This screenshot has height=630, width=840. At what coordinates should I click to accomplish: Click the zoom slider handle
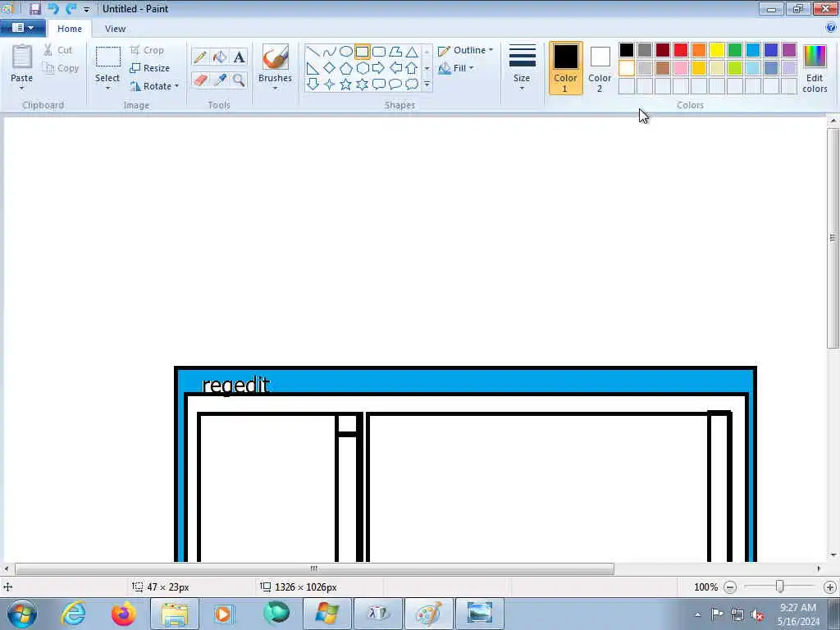pyautogui.click(x=780, y=587)
